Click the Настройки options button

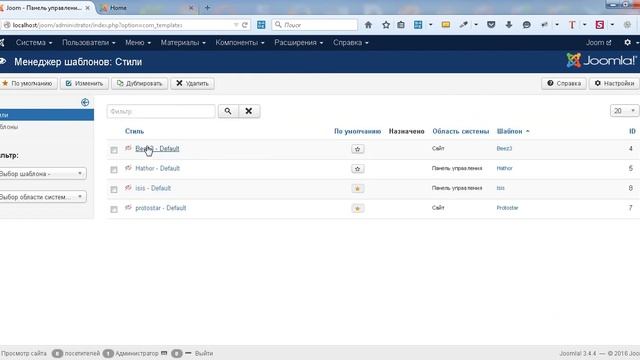[614, 83]
